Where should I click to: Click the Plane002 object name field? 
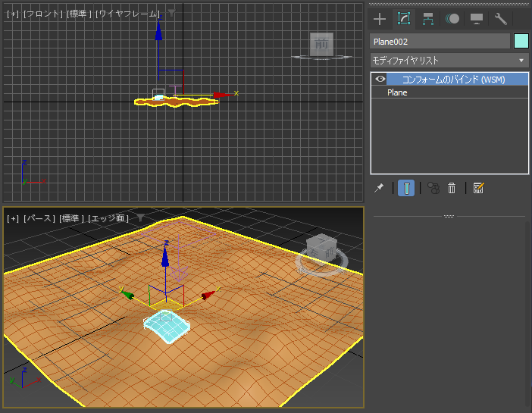(440, 42)
